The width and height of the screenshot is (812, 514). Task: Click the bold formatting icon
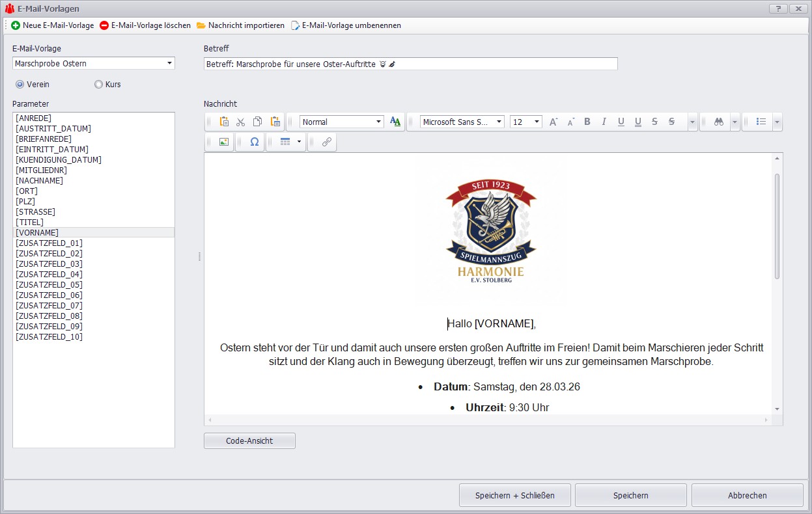pyautogui.click(x=587, y=122)
